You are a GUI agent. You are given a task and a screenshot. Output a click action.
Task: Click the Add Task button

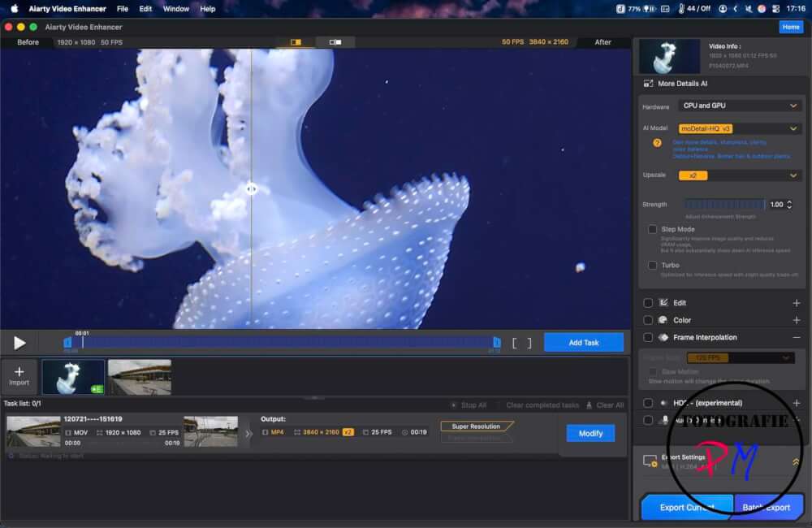(x=583, y=342)
